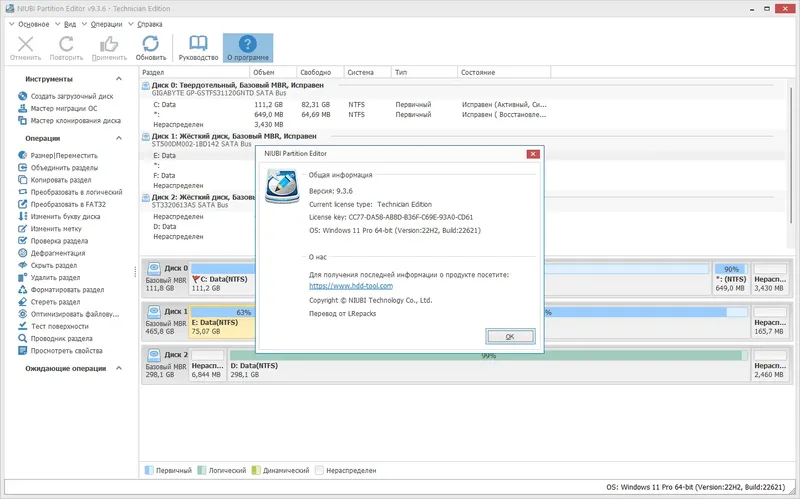The height and width of the screenshot is (499, 800).
Task: Choose Преобразовать в FAT32
Action: pyautogui.click(x=68, y=204)
